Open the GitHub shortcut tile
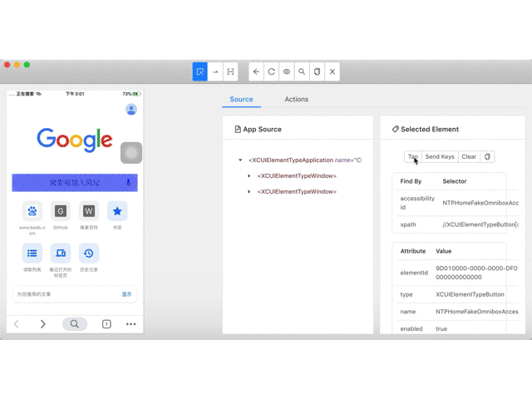This screenshot has width=532, height=399. coord(61,211)
